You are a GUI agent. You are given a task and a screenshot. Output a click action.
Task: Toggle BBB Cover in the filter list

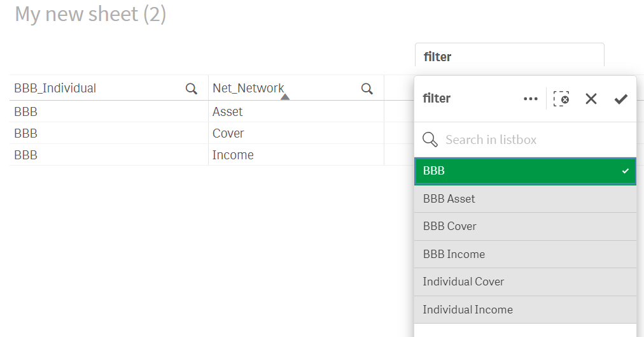[x=525, y=226]
